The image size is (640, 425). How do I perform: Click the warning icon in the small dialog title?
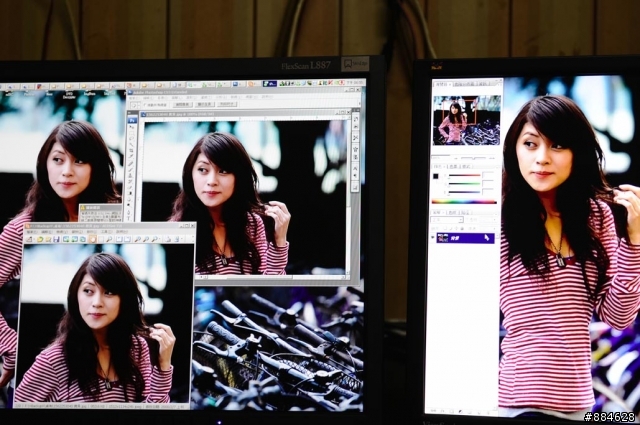tap(83, 207)
